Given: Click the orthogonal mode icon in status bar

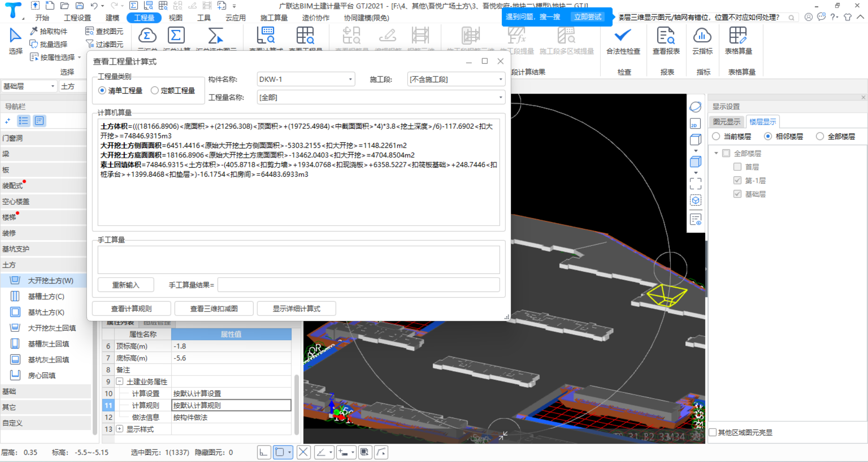Looking at the screenshot, I should coord(264,452).
